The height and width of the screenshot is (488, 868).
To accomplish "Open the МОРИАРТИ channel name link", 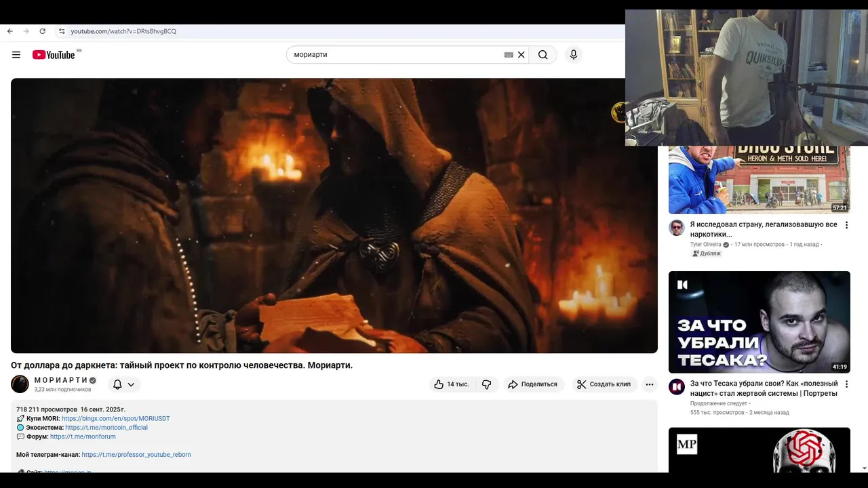I will point(61,380).
